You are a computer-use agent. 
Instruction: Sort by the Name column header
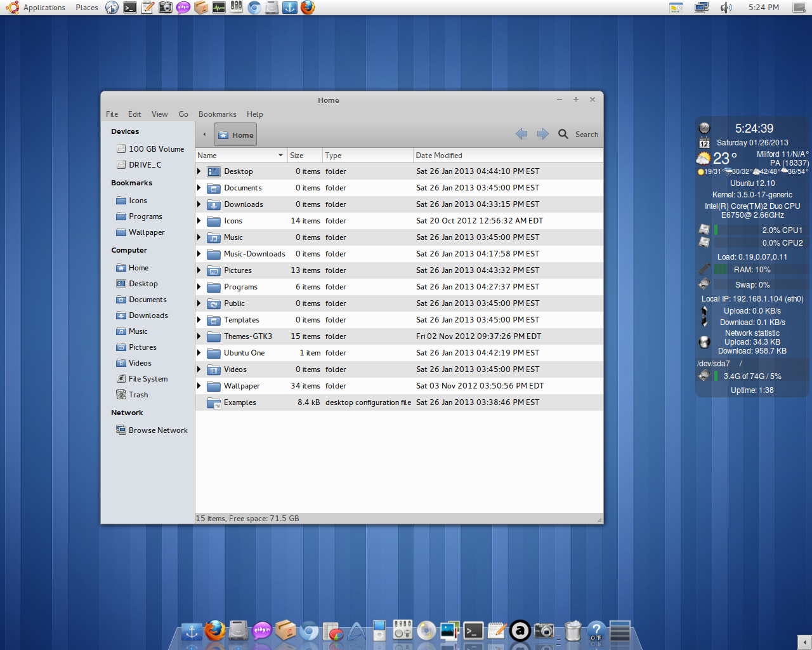pos(240,156)
